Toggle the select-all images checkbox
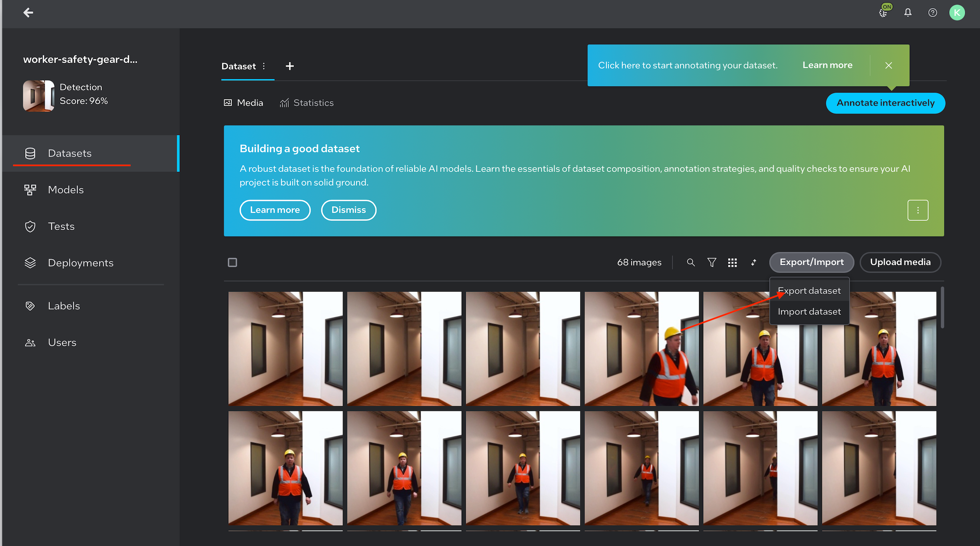Screen dimensions: 980x546 [x=232, y=262]
